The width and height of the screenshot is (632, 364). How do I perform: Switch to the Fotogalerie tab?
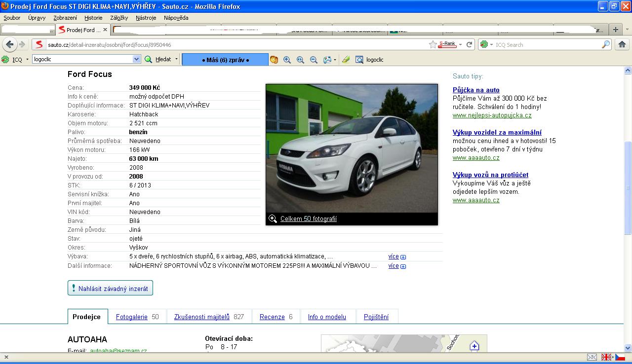(132, 317)
